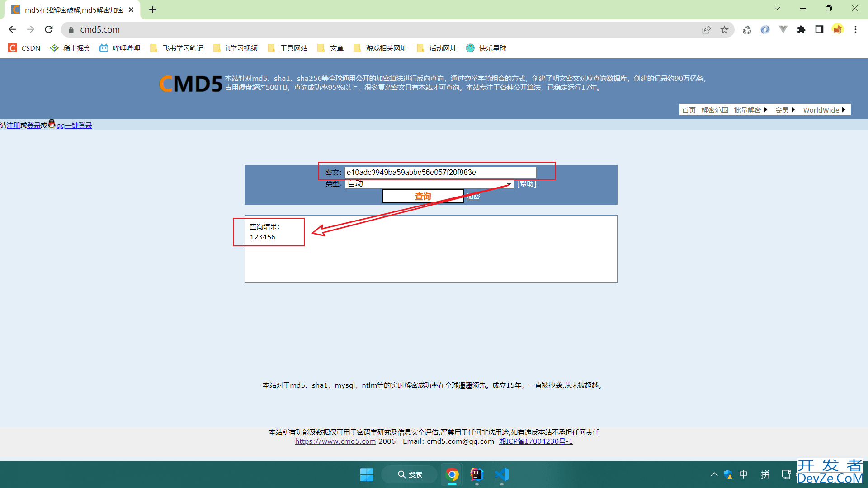Click the share page icon in address bar
Viewport: 868px width, 488px height.
click(706, 30)
